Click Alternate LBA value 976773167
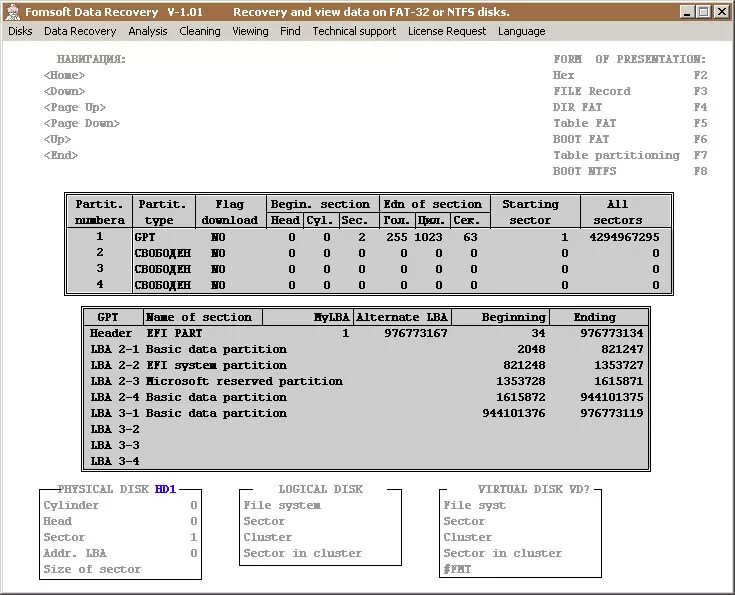735x595 pixels. coord(416,333)
